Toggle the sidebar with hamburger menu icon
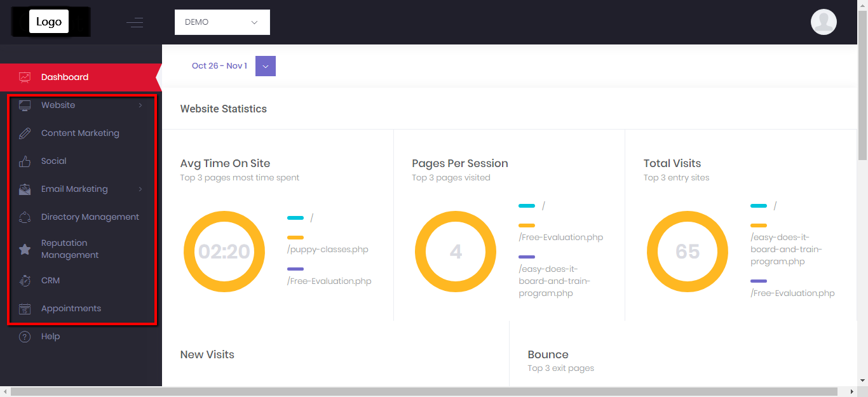 tap(135, 23)
